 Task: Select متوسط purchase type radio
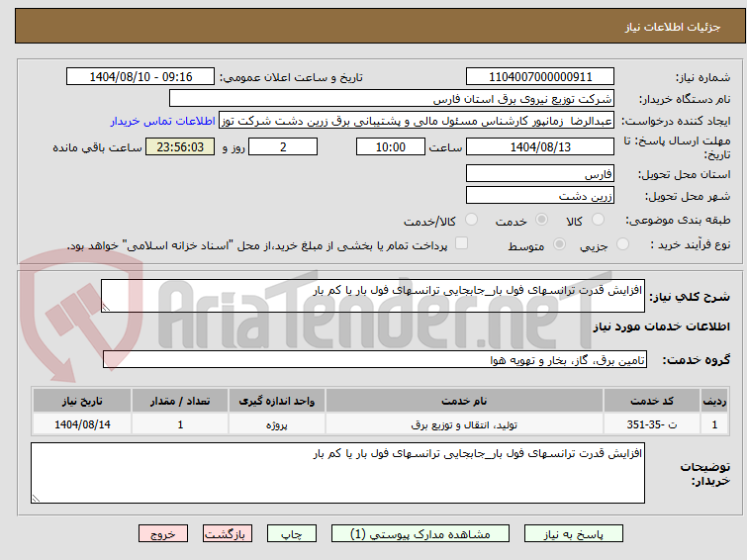point(560,244)
